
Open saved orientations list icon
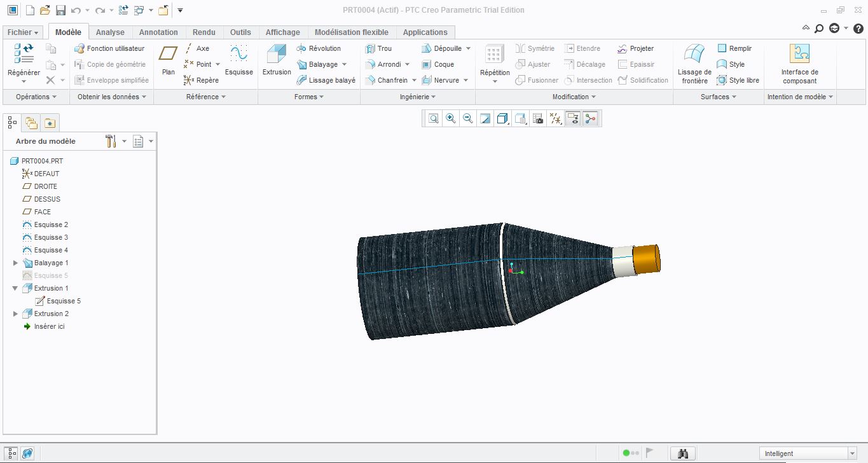pyautogui.click(x=521, y=118)
